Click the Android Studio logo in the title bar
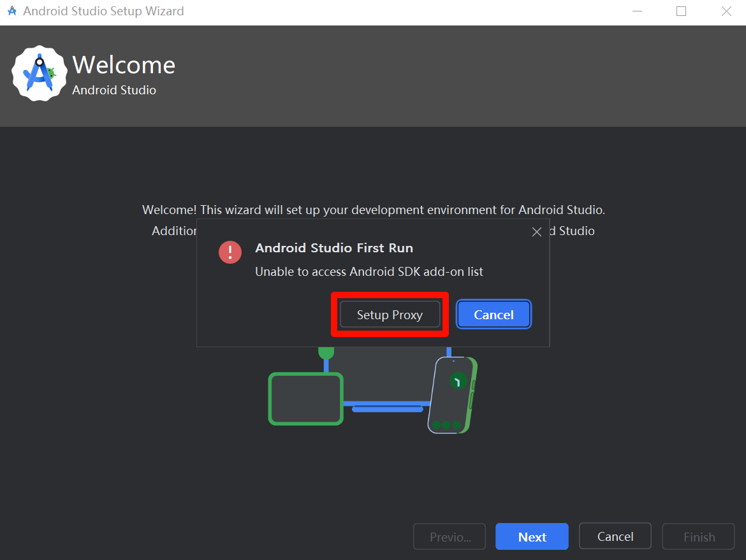746x560 pixels. point(11,11)
